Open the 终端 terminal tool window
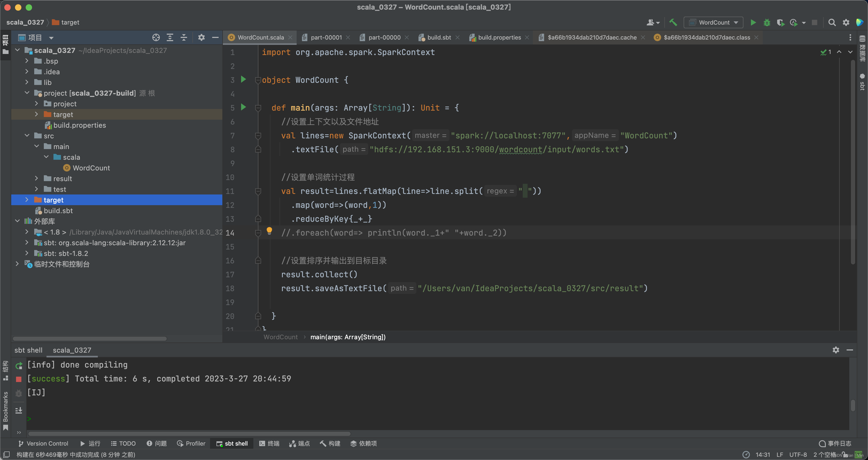Image resolution: width=868 pixels, height=460 pixels. 269,443
